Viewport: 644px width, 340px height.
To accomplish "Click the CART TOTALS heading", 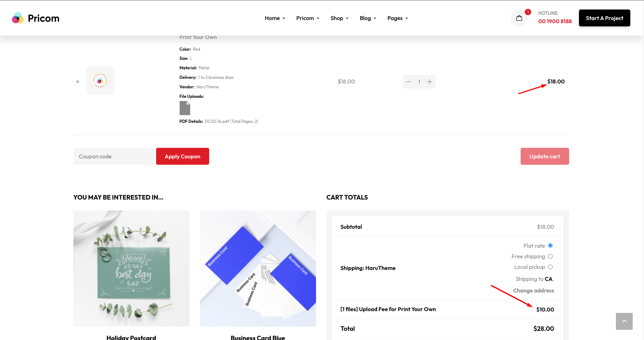I will point(347,197).
